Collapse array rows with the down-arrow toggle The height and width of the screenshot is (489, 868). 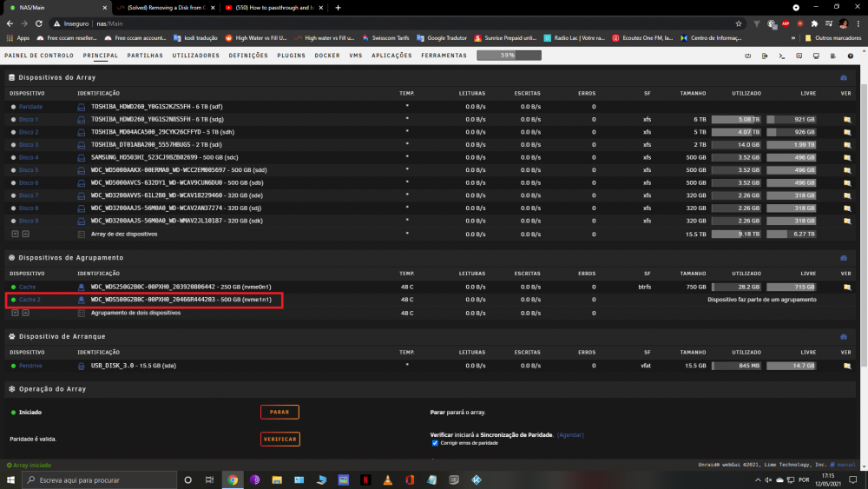click(15, 235)
